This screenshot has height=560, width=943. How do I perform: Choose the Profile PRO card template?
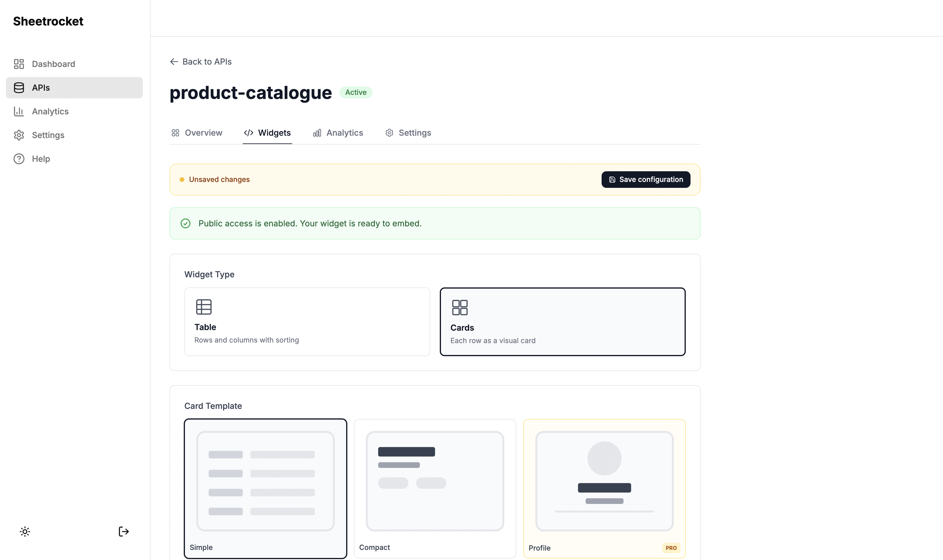[x=604, y=488]
